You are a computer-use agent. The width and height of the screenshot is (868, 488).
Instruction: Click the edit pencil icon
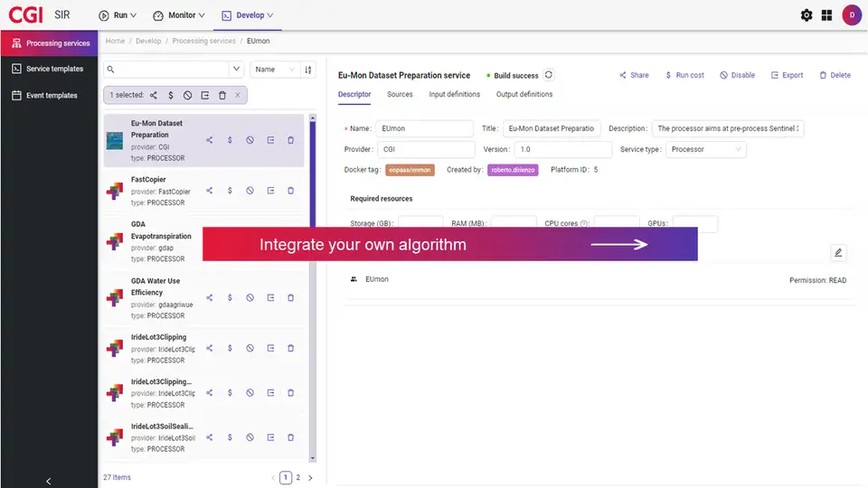pos(838,252)
